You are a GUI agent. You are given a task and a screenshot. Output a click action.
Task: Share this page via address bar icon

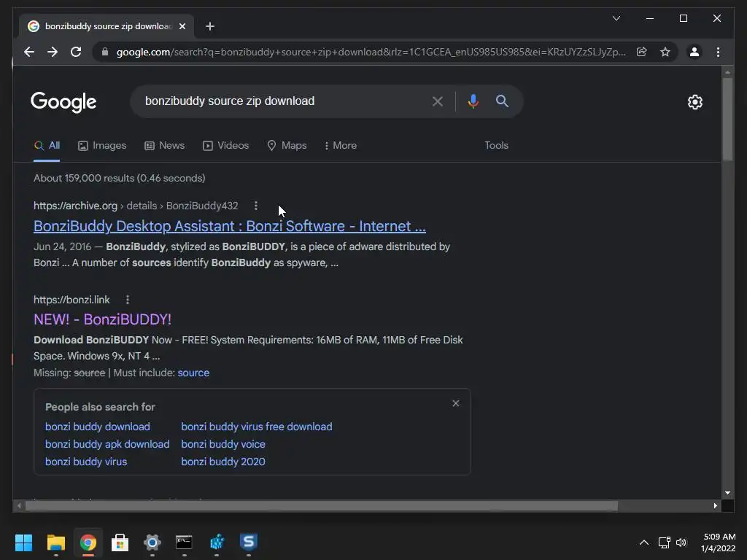tap(642, 52)
